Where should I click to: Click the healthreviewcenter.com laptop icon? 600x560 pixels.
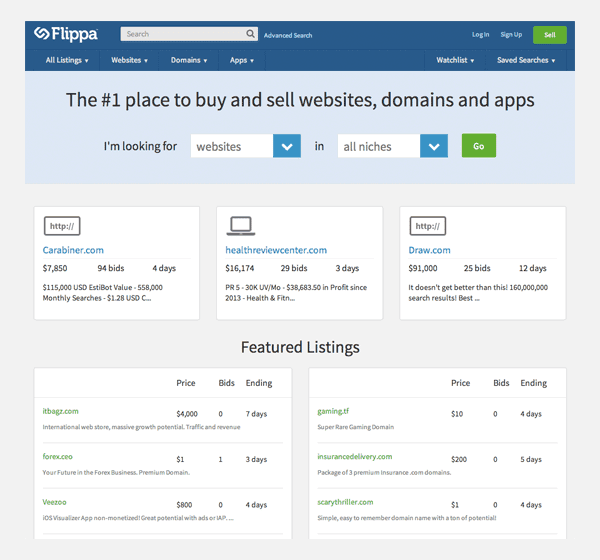pyautogui.click(x=241, y=226)
